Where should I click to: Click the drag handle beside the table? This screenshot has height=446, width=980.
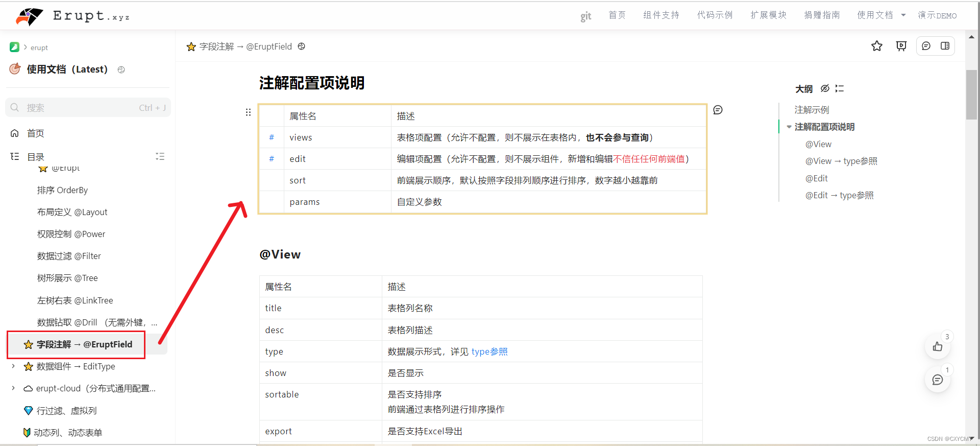coord(248,112)
